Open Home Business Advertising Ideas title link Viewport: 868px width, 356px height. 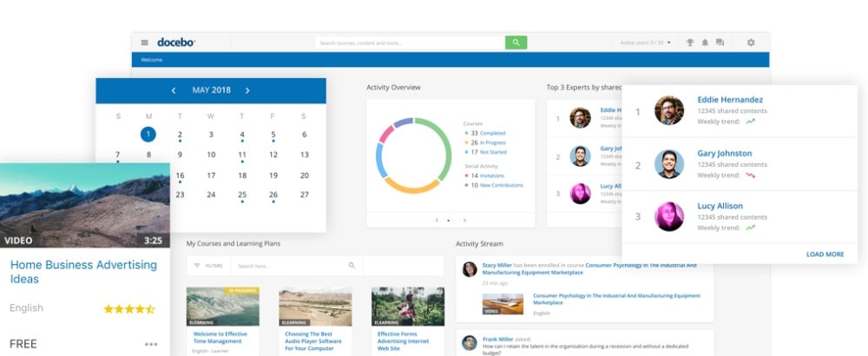coord(83,272)
